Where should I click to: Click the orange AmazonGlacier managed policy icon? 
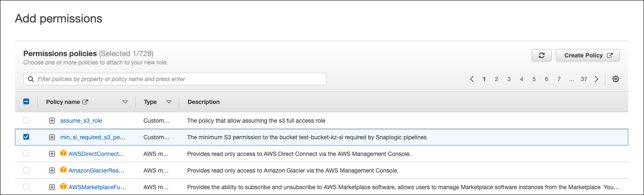tap(63, 170)
